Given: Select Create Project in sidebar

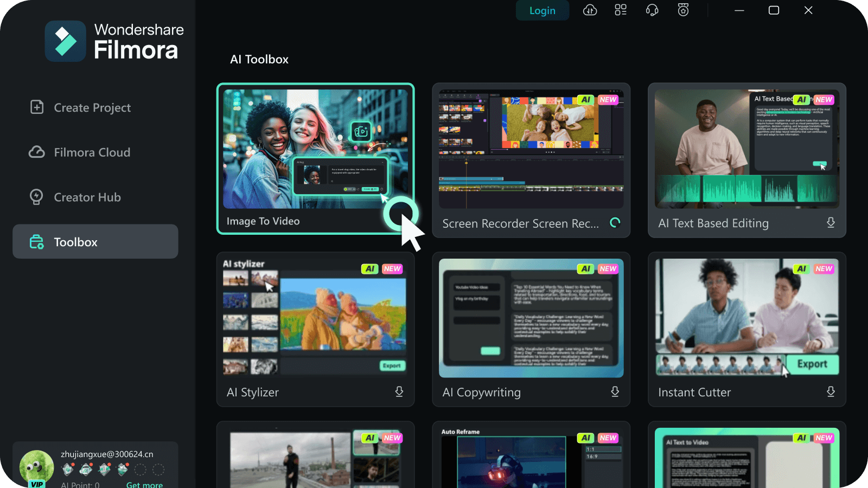Looking at the screenshot, I should coord(95,107).
